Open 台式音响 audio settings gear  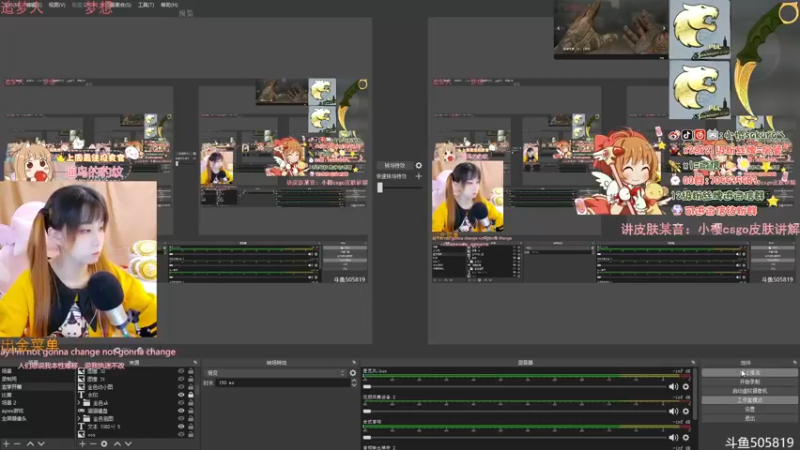pos(686,437)
